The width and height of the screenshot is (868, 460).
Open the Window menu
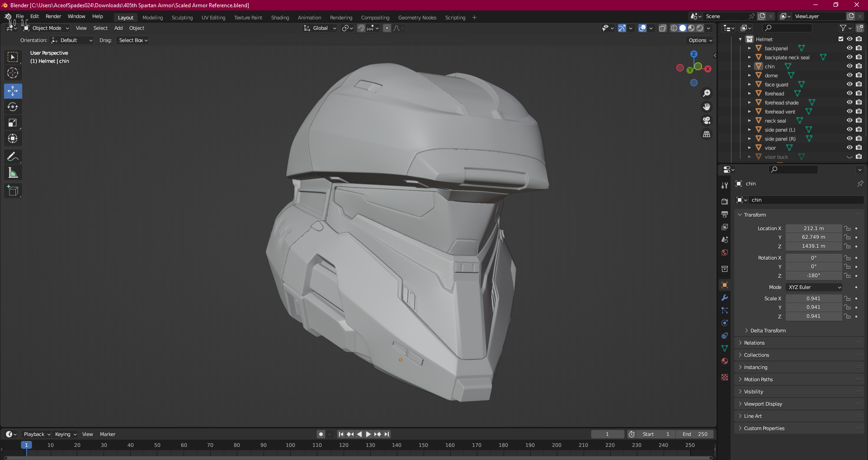(x=76, y=16)
